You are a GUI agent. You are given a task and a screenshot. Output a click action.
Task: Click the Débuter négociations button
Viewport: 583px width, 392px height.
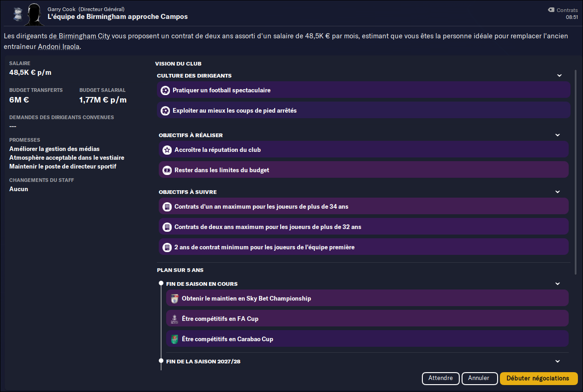click(539, 379)
